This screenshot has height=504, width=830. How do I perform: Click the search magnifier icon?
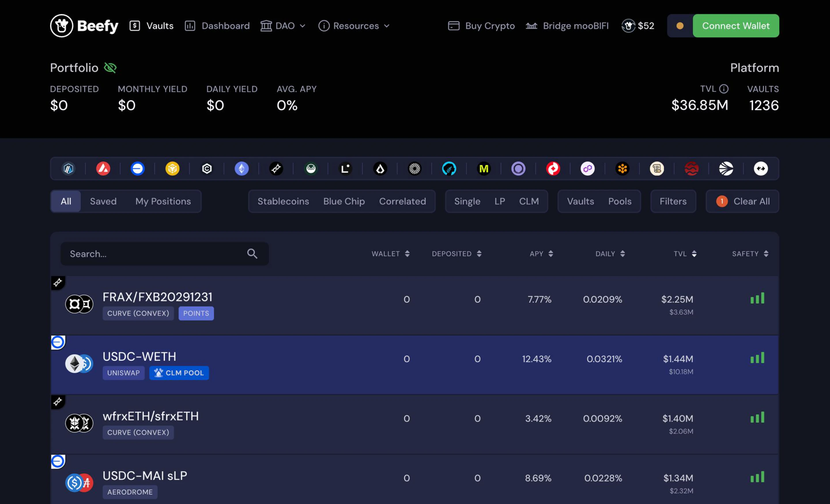252,253
